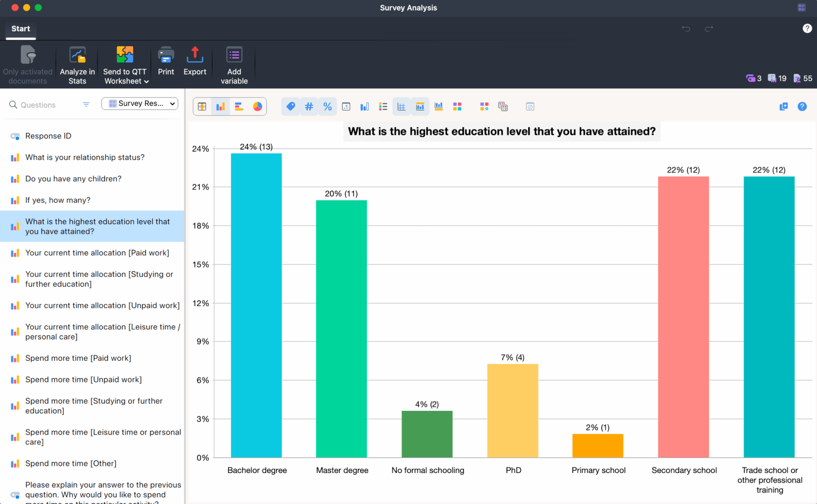Image resolution: width=817 pixels, height=504 pixels.
Task: Open the Survey Results dropdown
Action: (139, 103)
